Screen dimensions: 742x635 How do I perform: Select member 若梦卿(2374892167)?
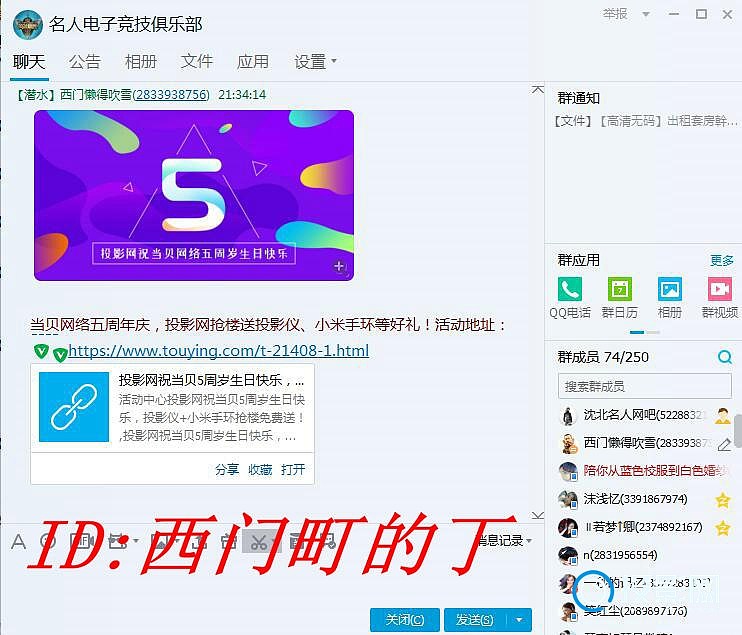click(645, 527)
